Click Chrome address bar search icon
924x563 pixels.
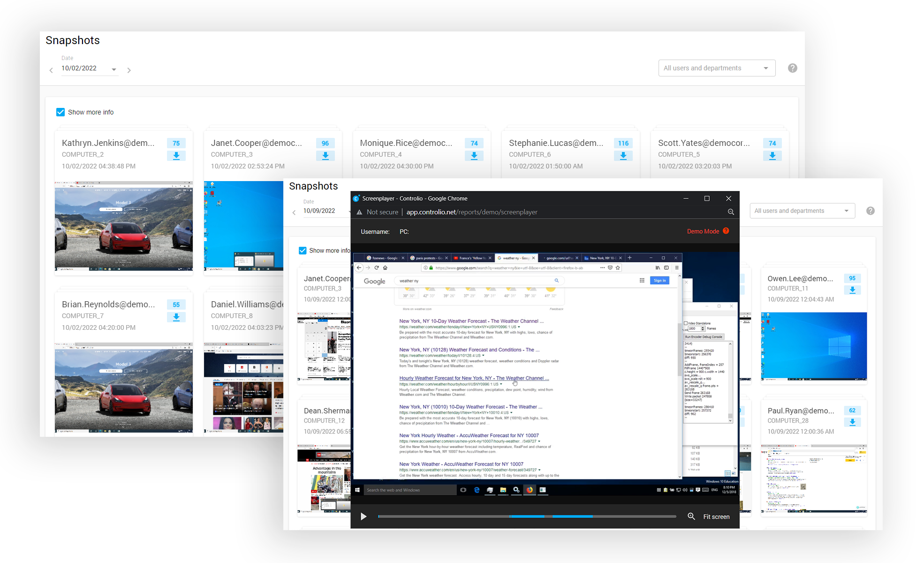point(730,212)
